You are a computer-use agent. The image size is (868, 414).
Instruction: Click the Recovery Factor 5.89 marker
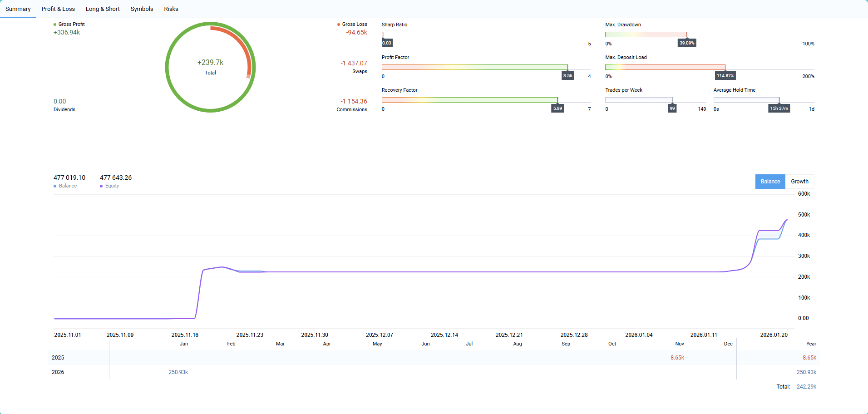click(557, 108)
